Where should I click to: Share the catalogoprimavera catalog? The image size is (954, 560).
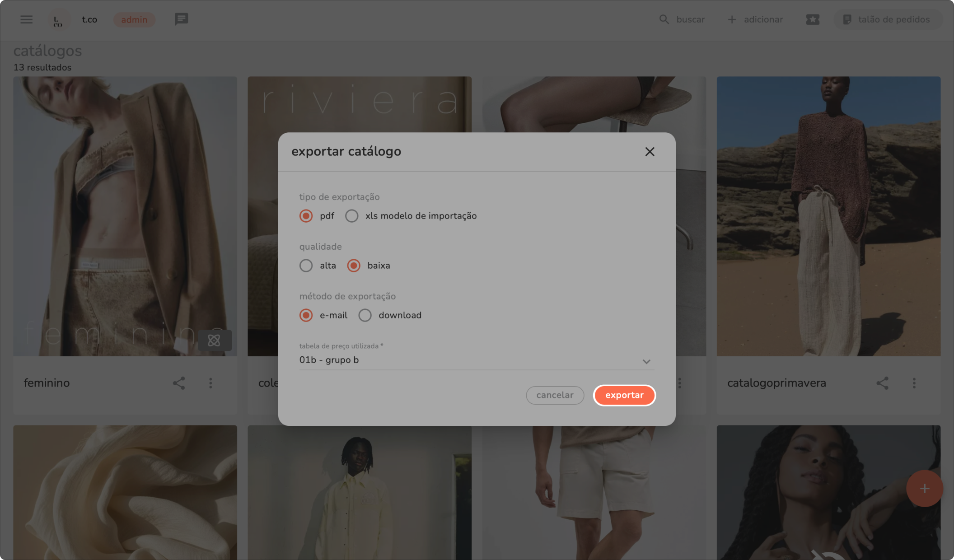pos(883,383)
